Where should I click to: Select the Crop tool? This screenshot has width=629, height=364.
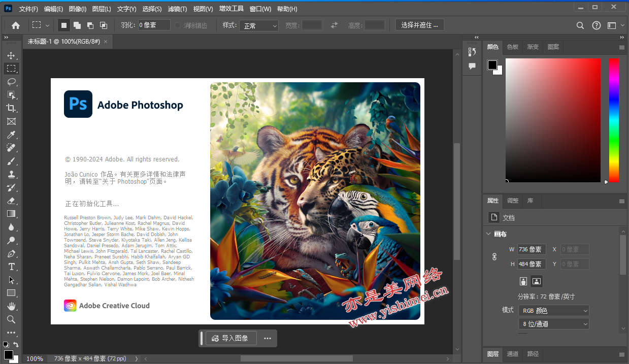(x=11, y=108)
